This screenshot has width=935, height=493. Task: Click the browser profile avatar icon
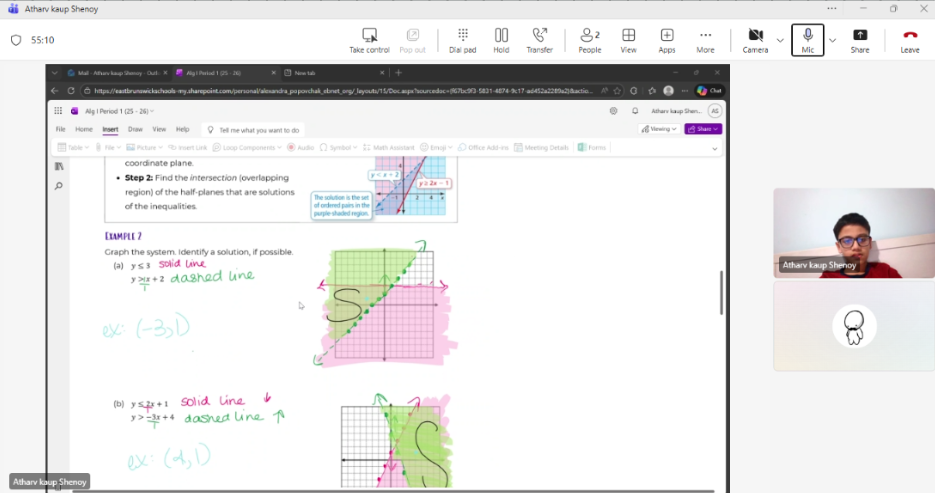coord(668,91)
